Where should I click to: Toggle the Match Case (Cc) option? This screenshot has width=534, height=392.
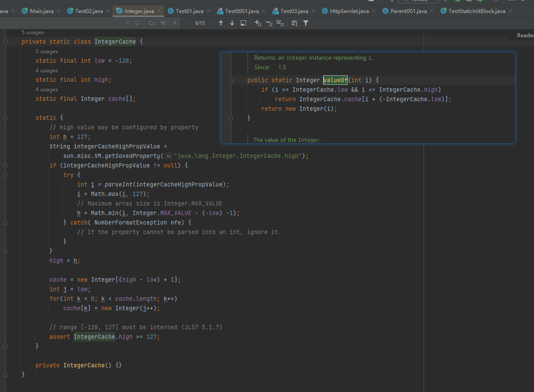click(x=152, y=23)
